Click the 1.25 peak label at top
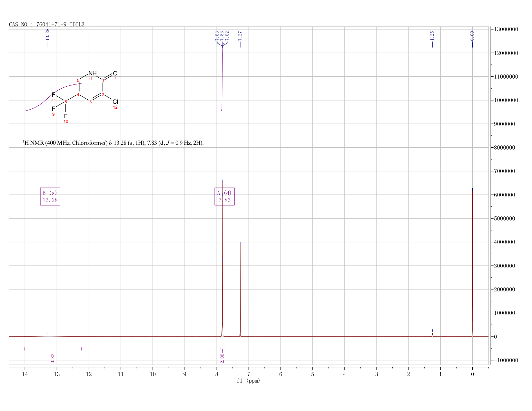532x411 pixels. point(432,36)
